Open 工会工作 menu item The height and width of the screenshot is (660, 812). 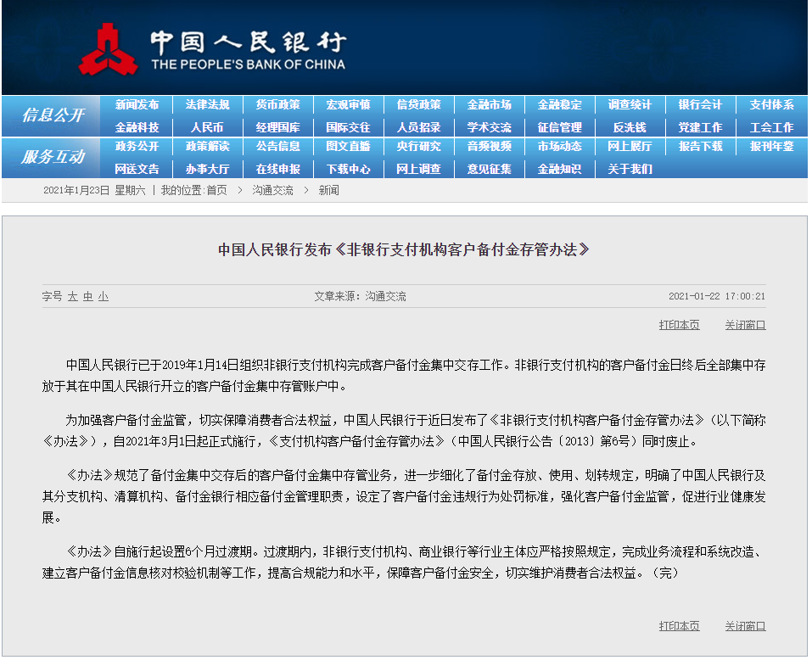point(771,127)
